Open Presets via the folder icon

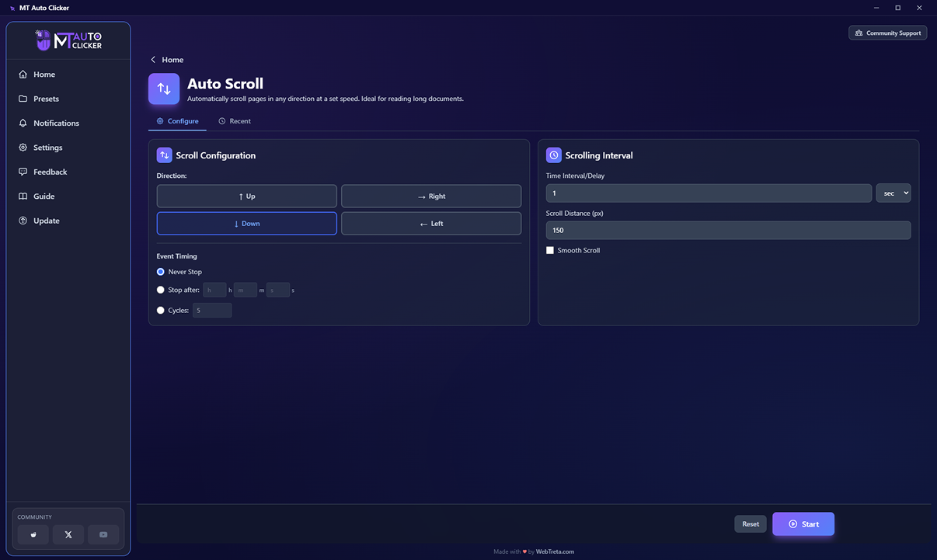tap(23, 99)
